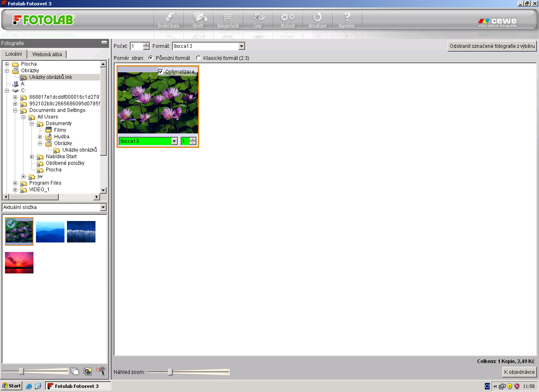Click the checked water lilies thumbnail

[x=19, y=232]
